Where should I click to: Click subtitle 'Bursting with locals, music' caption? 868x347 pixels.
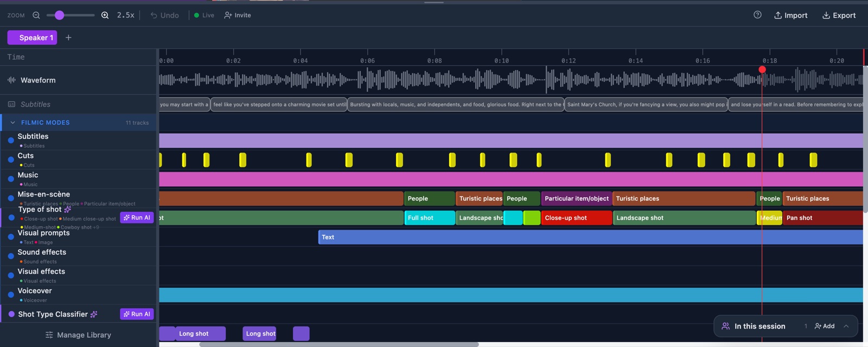pos(456,104)
